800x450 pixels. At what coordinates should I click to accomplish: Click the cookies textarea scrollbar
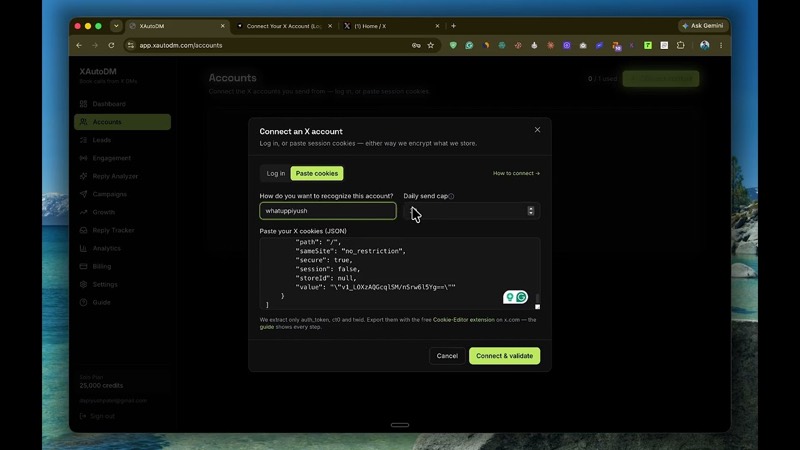click(537, 297)
